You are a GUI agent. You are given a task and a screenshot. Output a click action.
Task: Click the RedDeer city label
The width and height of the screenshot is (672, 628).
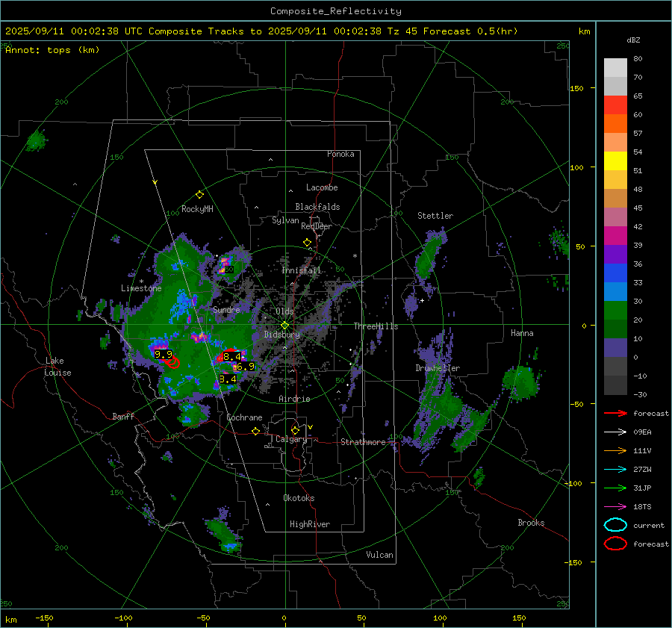[x=317, y=226]
